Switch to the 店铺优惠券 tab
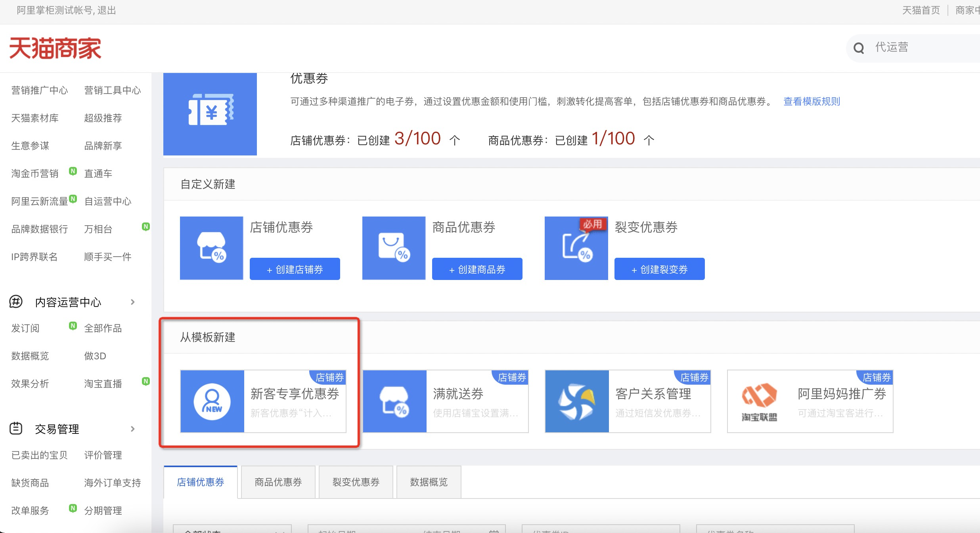Image resolution: width=980 pixels, height=533 pixels. point(201,482)
